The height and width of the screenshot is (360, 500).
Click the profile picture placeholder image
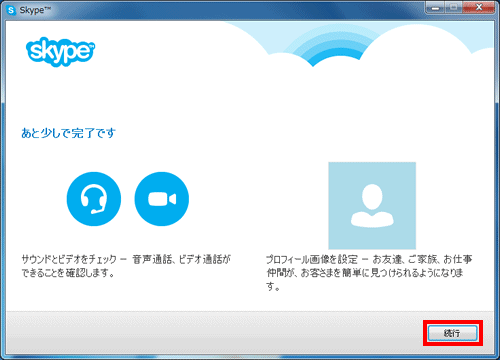(x=372, y=206)
